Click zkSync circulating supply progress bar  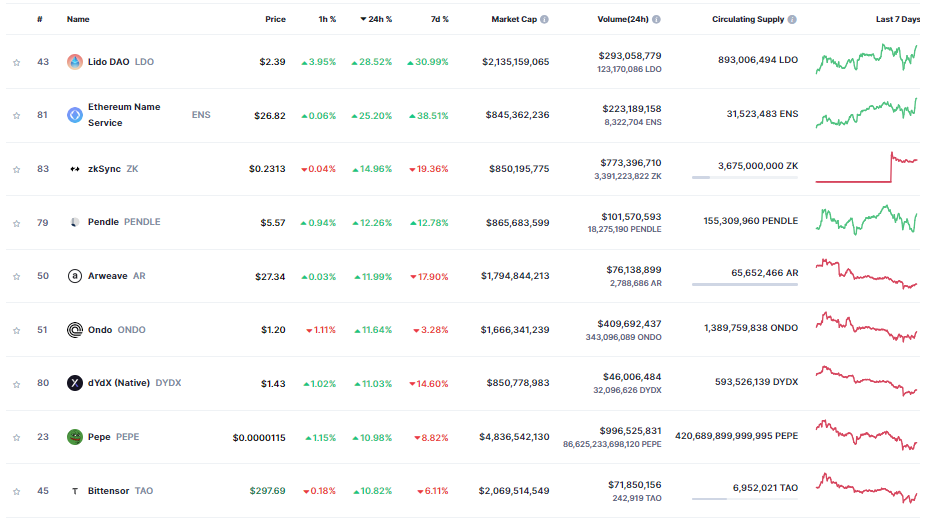pos(745,178)
